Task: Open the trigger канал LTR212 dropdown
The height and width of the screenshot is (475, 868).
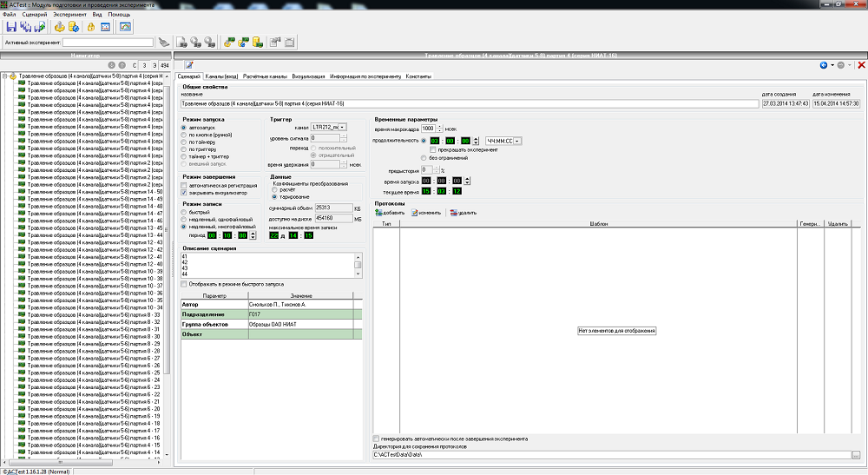Action: pos(343,128)
